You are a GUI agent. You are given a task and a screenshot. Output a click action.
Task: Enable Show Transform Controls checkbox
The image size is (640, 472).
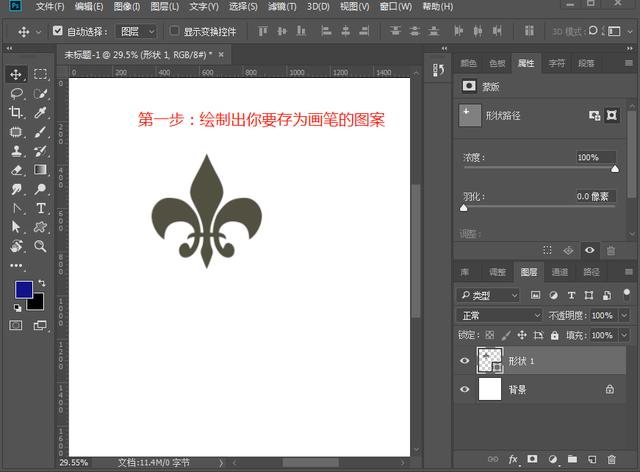174,31
